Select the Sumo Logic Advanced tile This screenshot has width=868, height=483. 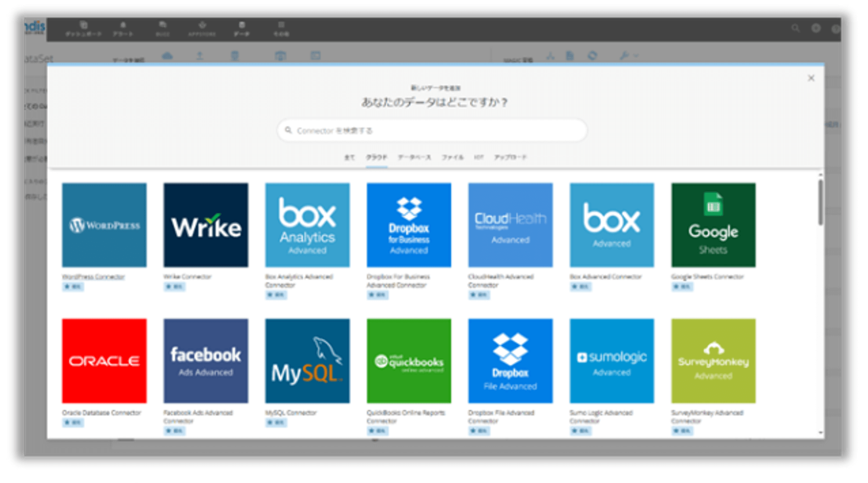coord(612,361)
